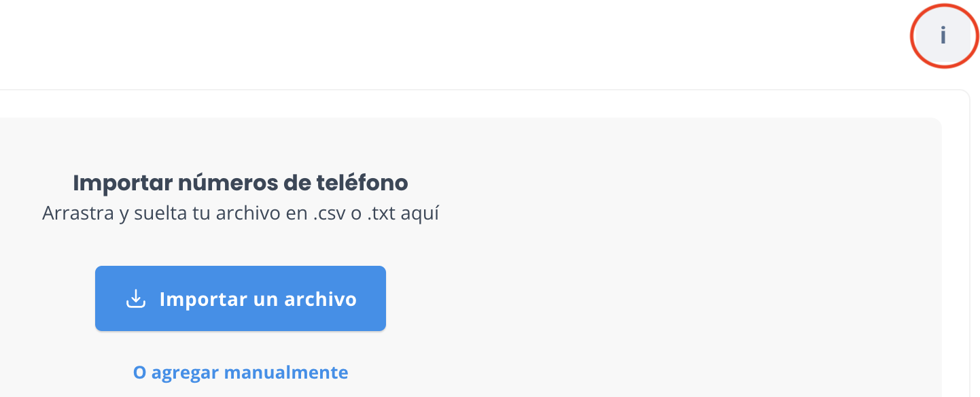Click the download arrow icon in the blue button
Screen dimensions: 980x397
(137, 298)
